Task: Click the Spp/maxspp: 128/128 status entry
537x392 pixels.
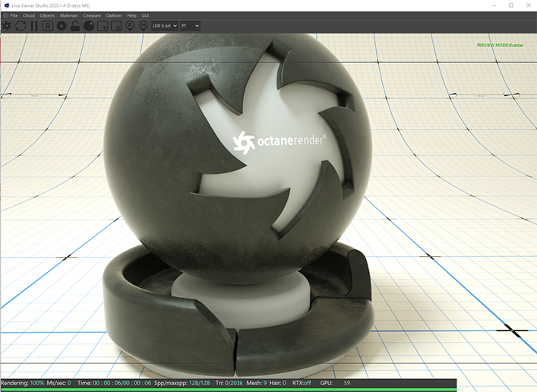Action: 182,383
